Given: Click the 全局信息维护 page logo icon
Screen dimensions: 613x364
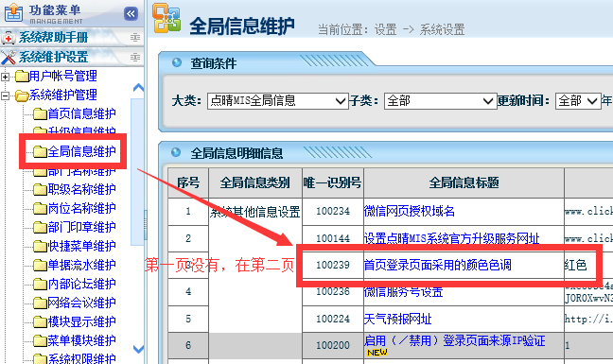Looking at the screenshot, I should pos(166,18).
